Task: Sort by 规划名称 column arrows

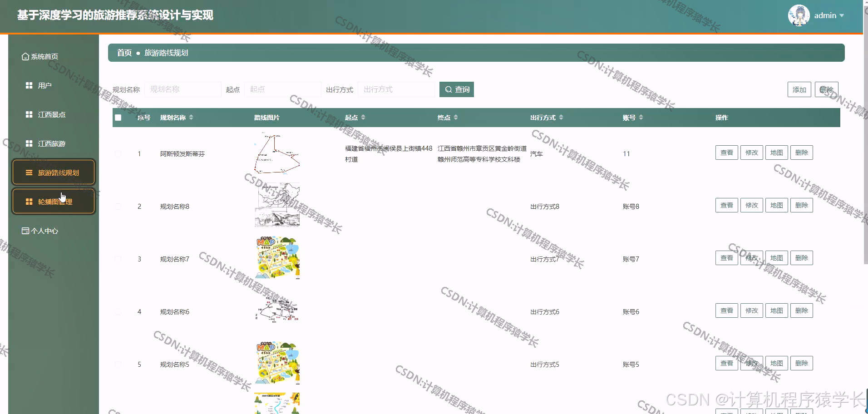Action: tap(191, 118)
